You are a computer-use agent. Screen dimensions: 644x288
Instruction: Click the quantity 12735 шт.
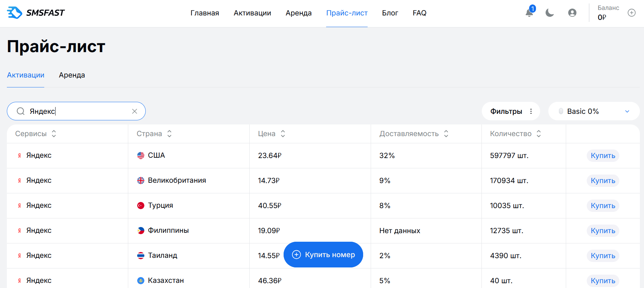point(507,231)
